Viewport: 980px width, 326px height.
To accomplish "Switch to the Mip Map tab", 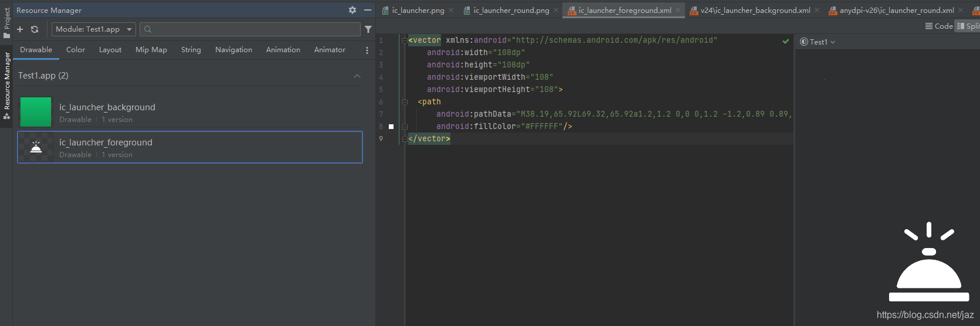I will (151, 50).
